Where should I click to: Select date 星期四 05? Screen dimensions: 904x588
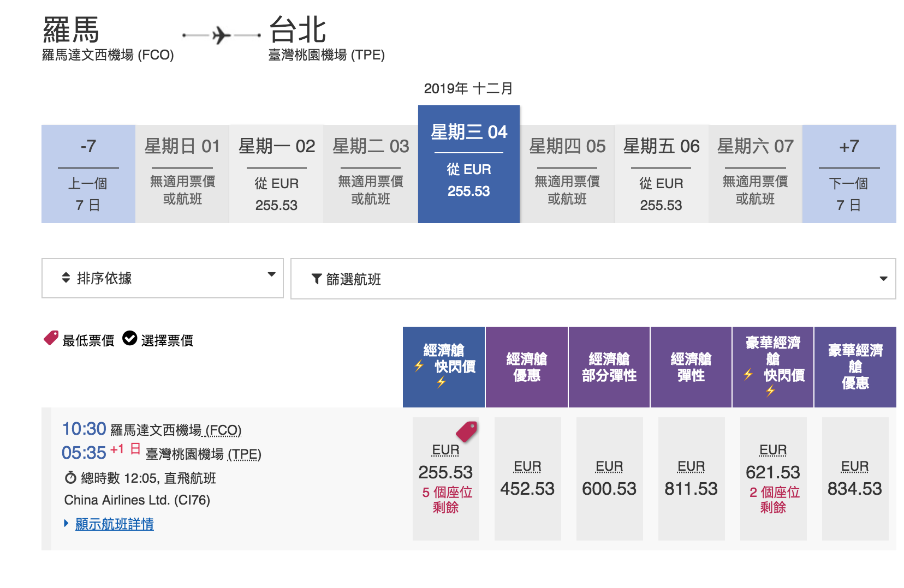coord(567,174)
